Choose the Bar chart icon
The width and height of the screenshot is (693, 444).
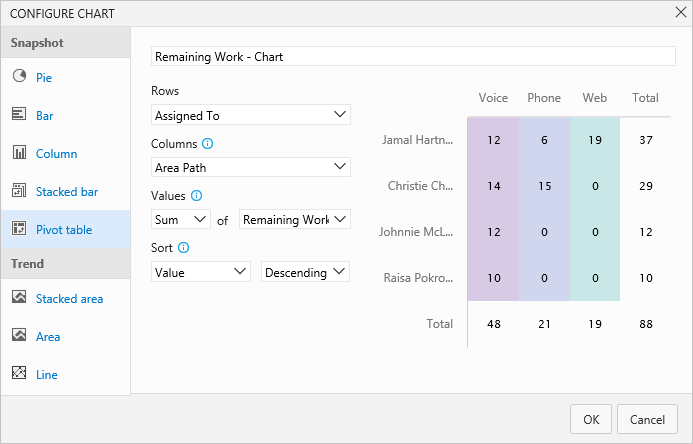tap(19, 115)
